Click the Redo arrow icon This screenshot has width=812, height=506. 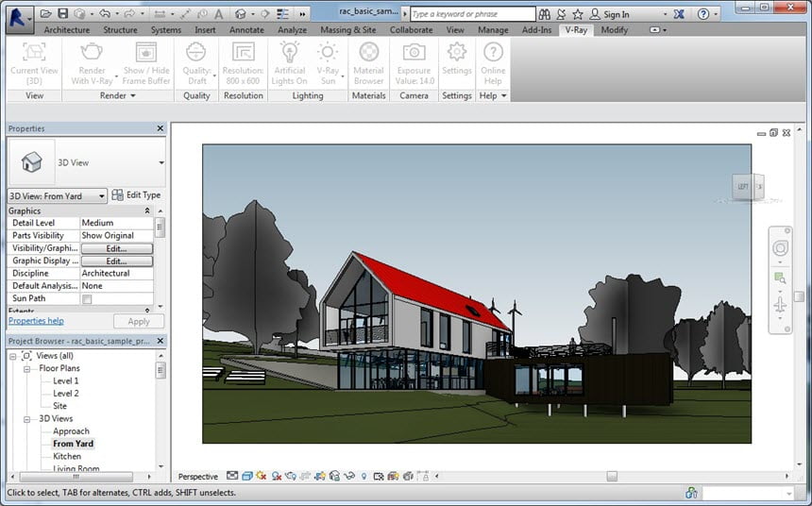129,14
